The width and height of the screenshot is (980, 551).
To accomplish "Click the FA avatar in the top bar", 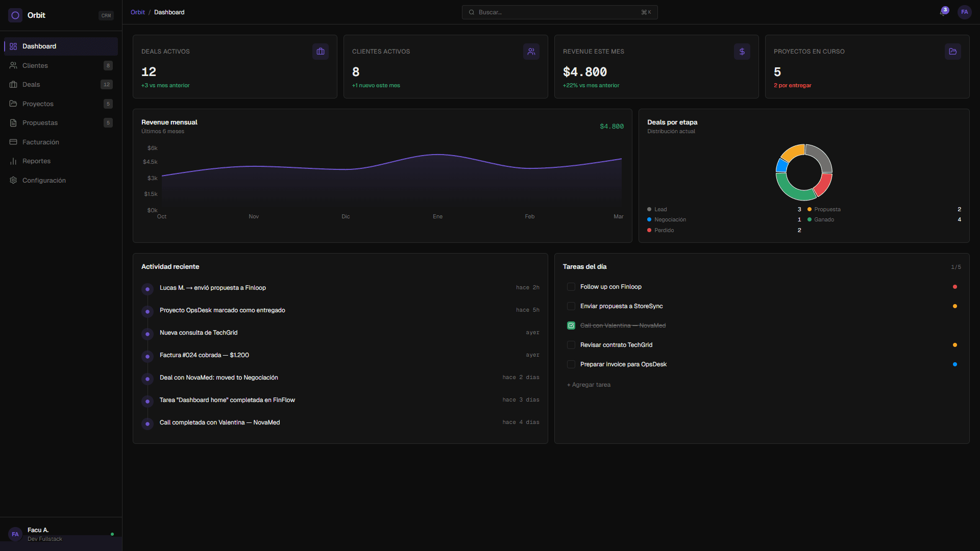I will 965,12.
